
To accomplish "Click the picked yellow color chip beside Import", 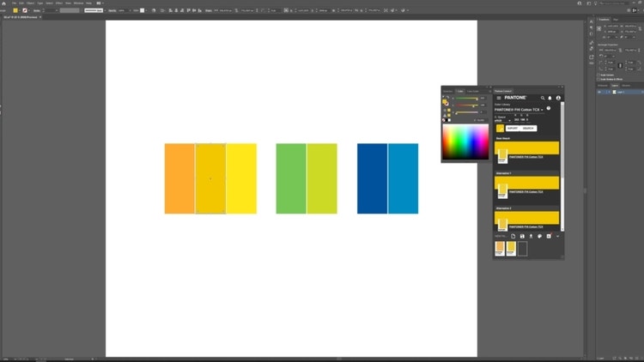I will coord(500,129).
